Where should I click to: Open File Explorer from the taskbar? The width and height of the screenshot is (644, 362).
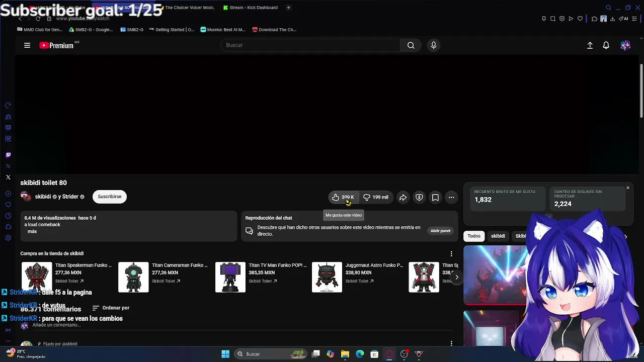(x=345, y=354)
